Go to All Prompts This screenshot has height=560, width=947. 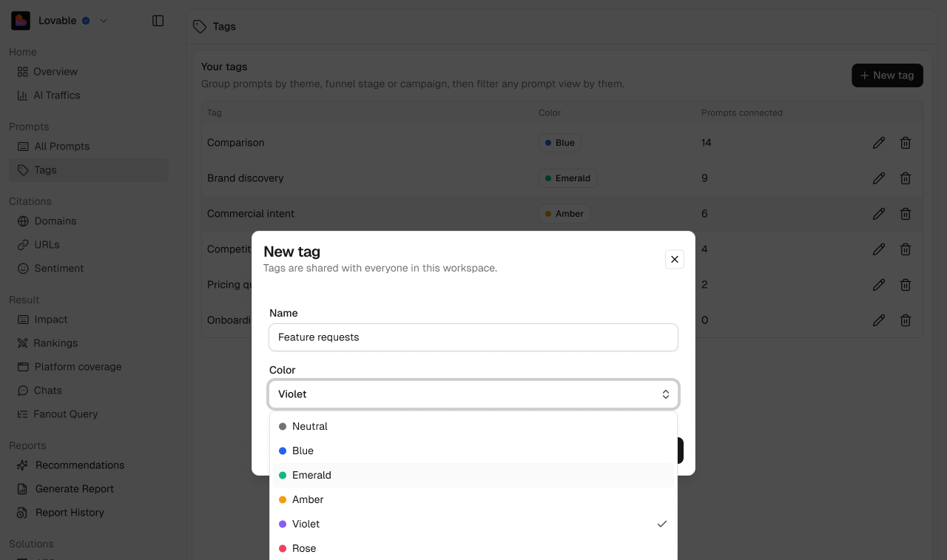[89, 146]
